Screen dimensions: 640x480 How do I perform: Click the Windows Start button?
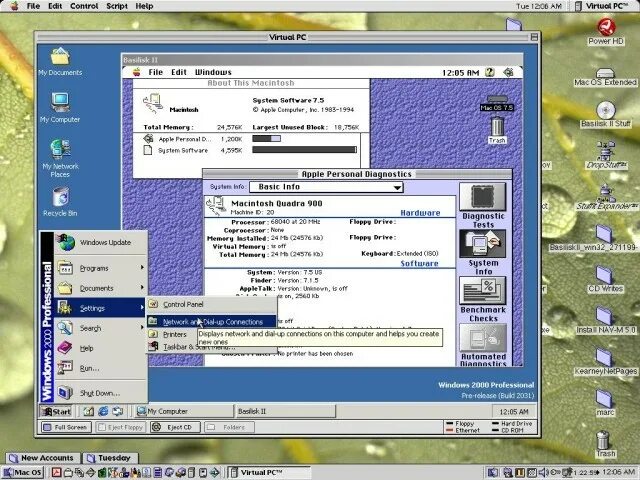(56, 411)
